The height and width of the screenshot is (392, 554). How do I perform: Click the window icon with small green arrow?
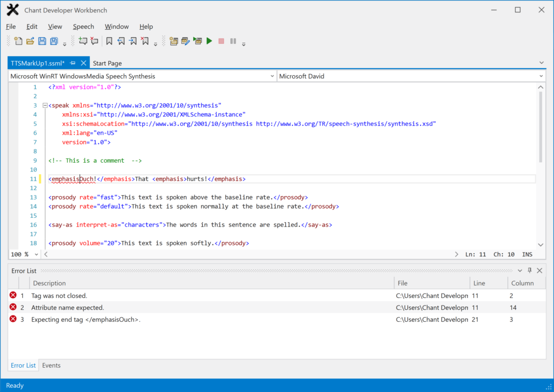pos(197,41)
